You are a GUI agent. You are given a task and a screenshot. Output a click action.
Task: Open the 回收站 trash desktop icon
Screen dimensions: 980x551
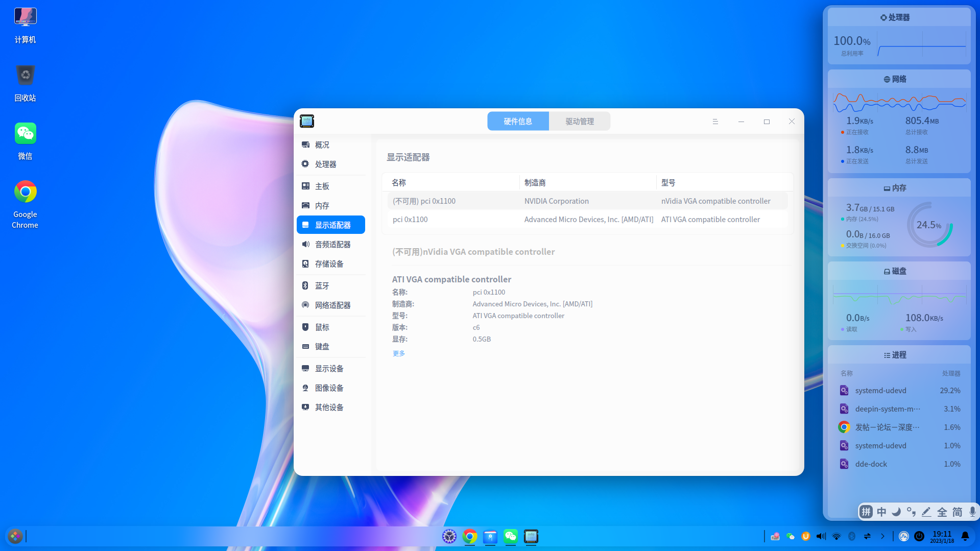coord(25,84)
